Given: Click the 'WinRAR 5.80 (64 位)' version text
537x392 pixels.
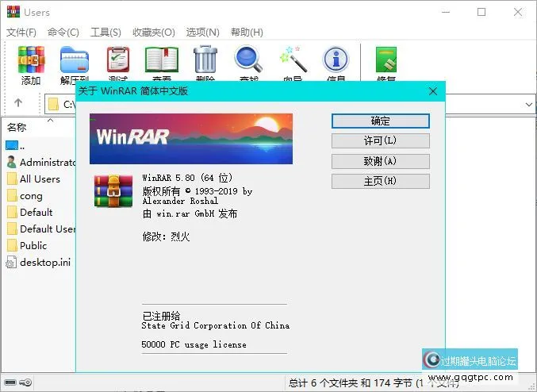Looking at the screenshot, I should 187,178.
